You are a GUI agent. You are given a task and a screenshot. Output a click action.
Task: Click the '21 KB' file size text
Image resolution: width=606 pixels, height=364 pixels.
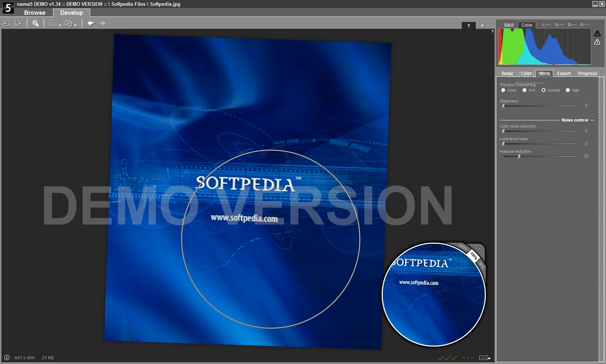[48, 358]
